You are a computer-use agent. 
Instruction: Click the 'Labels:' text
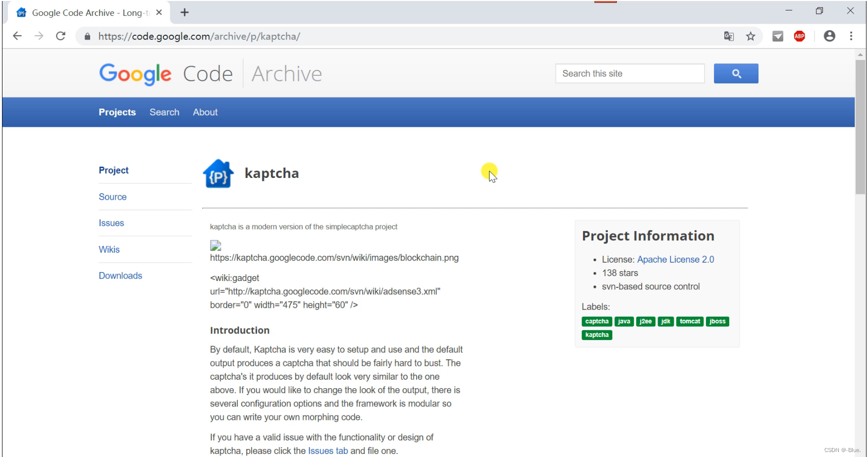click(596, 307)
